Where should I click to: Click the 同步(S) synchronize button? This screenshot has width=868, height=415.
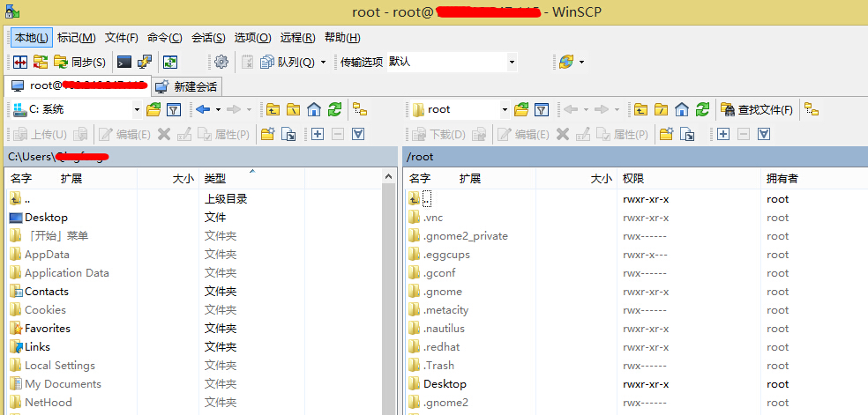click(79, 62)
